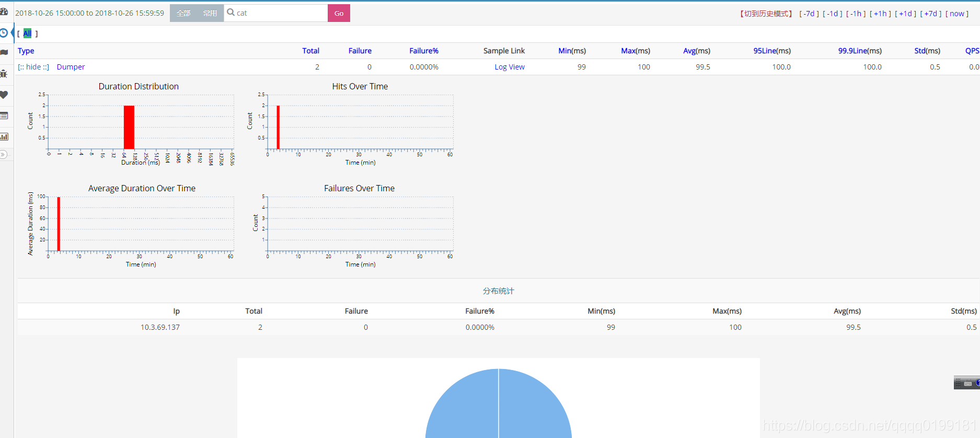980x438 pixels.
Task: Switch to the 全部 tab
Action: (x=183, y=13)
